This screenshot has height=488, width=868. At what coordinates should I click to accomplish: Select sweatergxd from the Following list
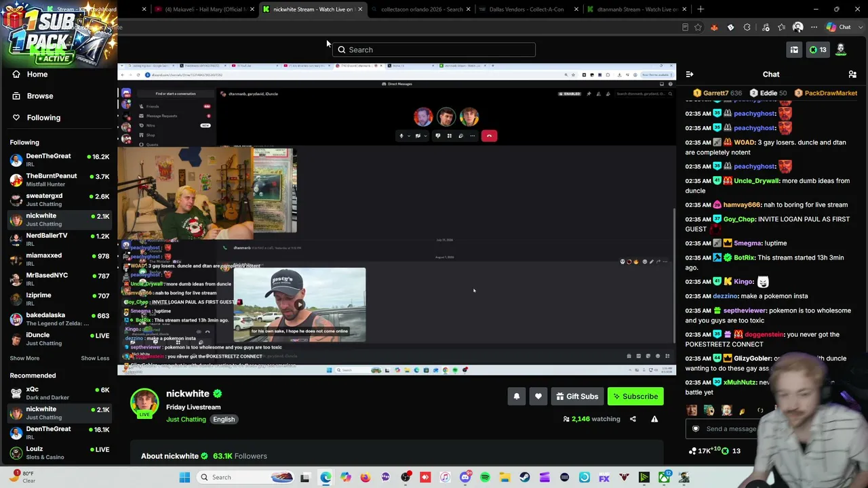coord(60,199)
